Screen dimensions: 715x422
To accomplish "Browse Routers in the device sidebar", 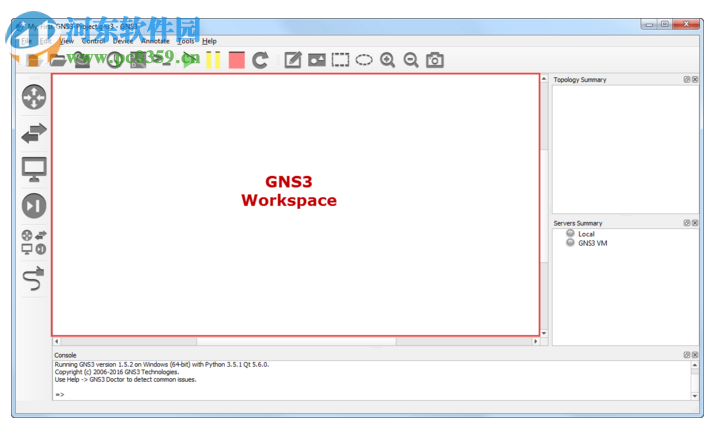I will (x=34, y=97).
